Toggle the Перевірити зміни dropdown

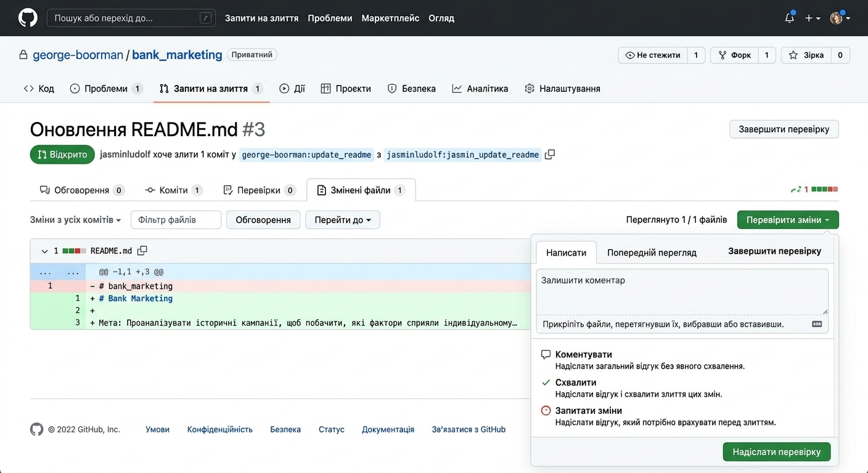click(788, 220)
